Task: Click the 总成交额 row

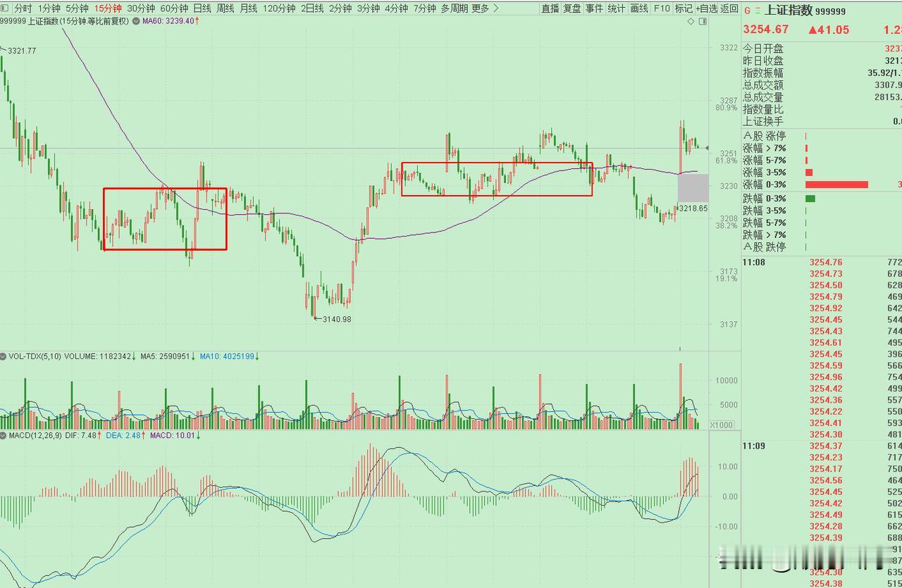Action: (822, 85)
